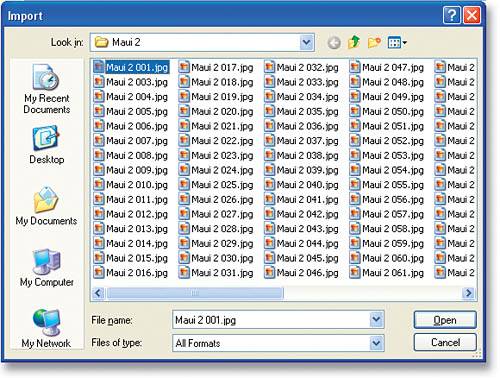Image resolution: width=500 pixels, height=378 pixels.
Task: Select file Maui 2 016.jpg
Action: (x=131, y=273)
